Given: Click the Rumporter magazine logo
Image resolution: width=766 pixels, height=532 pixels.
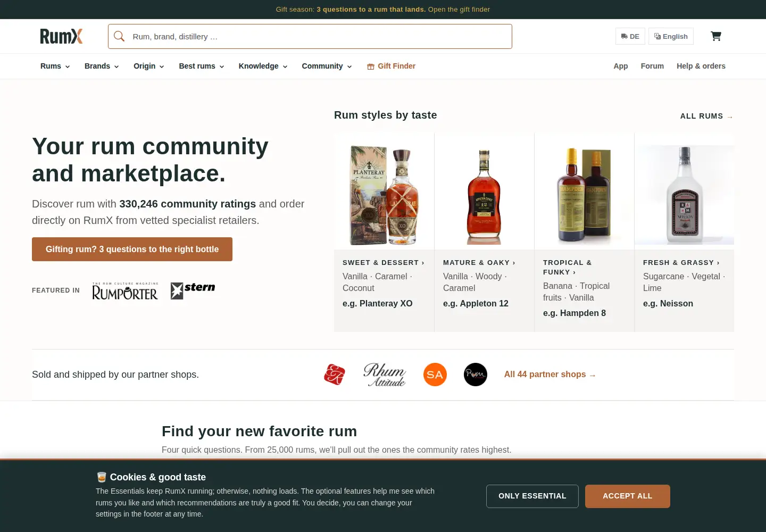Looking at the screenshot, I should [125, 290].
